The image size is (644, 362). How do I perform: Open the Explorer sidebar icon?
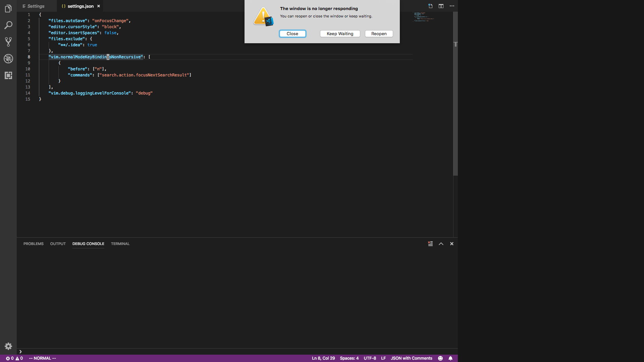click(x=8, y=8)
